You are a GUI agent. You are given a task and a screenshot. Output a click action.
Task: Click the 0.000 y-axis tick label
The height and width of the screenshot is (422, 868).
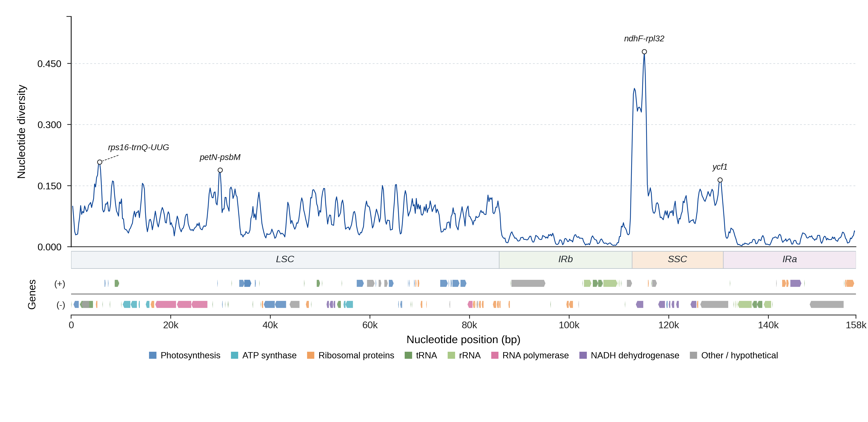coord(50,247)
